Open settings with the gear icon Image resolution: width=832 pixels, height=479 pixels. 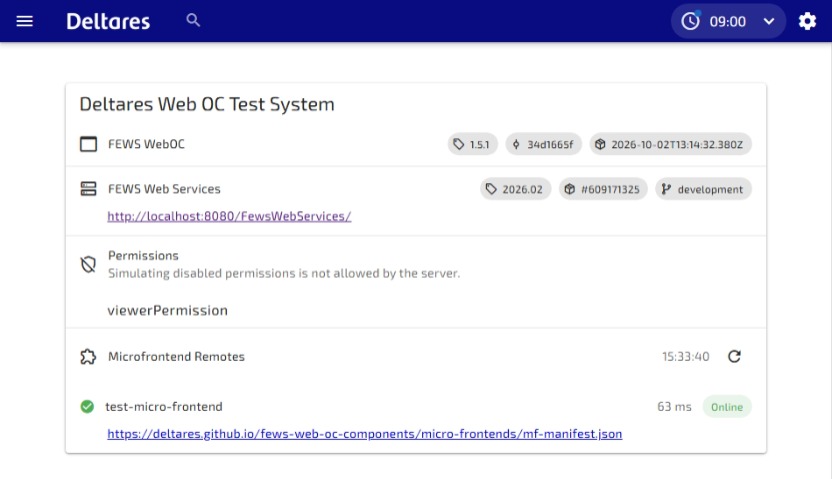(807, 21)
